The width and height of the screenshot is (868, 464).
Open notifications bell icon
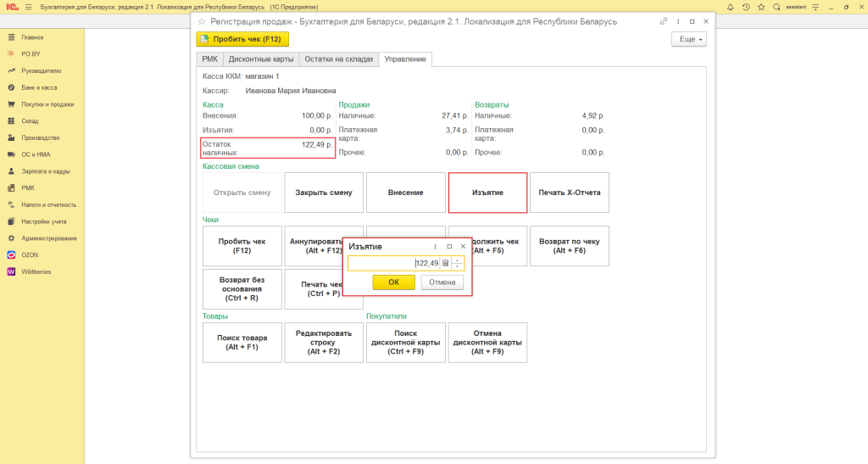(730, 7)
